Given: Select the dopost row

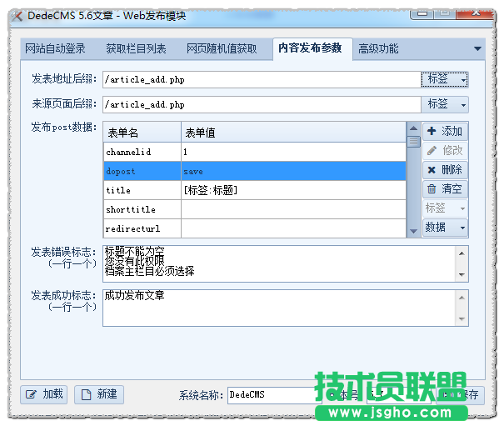Looking at the screenshot, I should [x=255, y=171].
